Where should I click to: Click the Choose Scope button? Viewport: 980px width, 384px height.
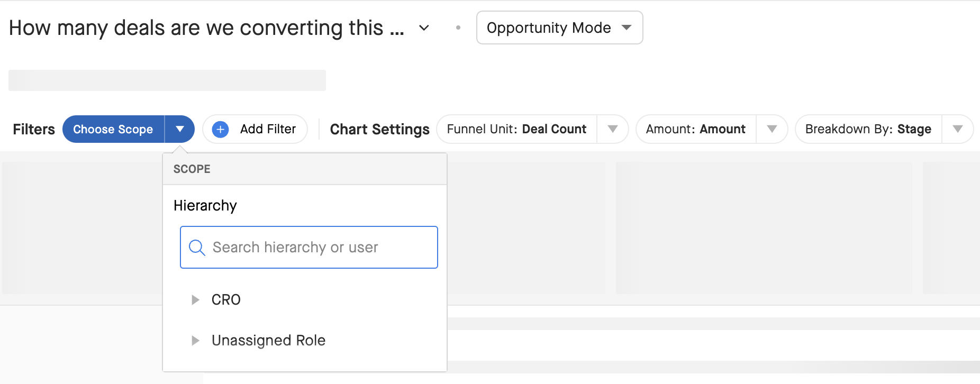(113, 129)
